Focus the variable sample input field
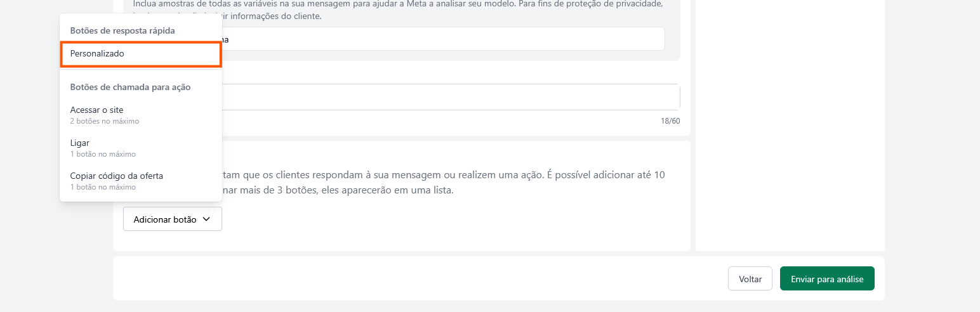 (444, 39)
